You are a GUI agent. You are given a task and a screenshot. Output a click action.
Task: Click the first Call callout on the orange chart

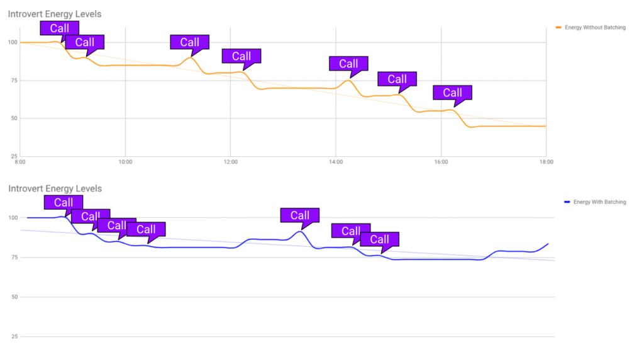tap(60, 28)
